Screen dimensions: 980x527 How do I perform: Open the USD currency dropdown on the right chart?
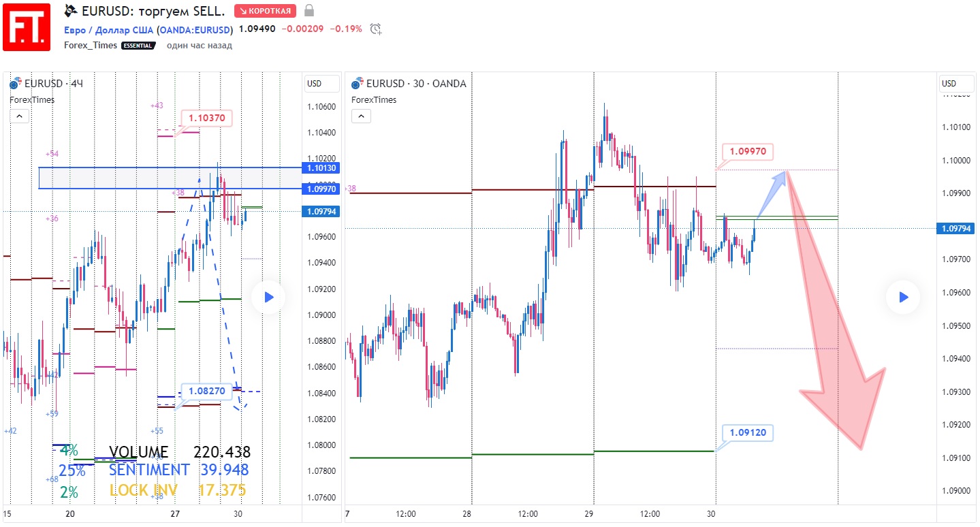click(956, 84)
